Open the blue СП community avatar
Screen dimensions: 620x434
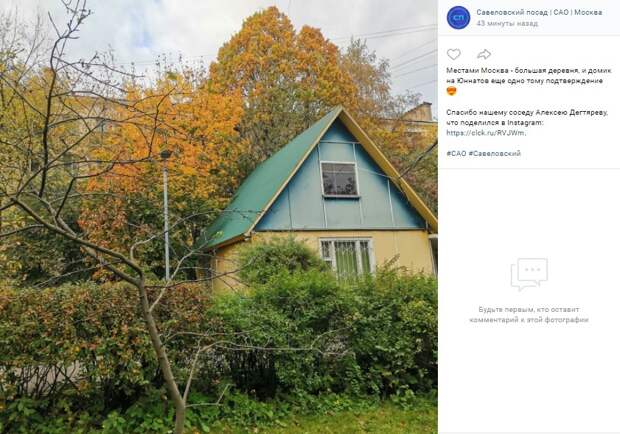point(458,17)
